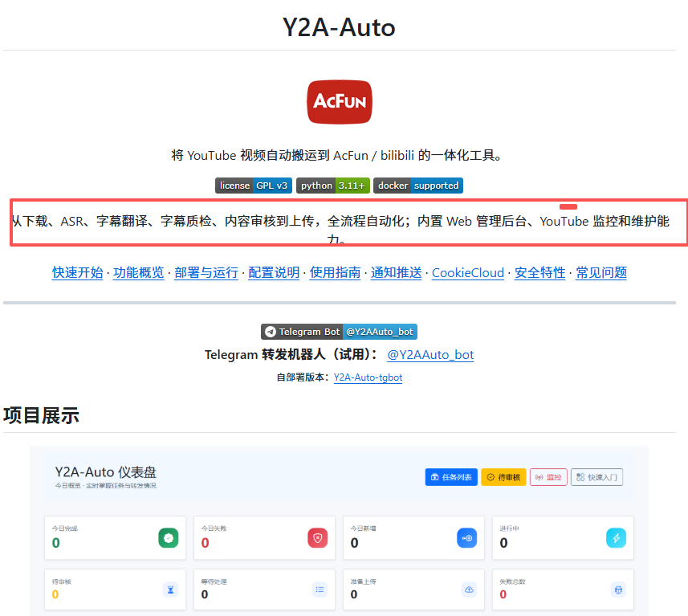Open the 安全特性 link
Image resolution: width=688 pixels, height=616 pixels.
[x=539, y=272]
